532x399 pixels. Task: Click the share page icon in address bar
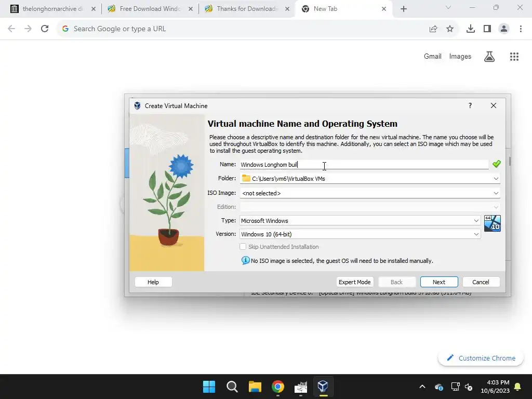click(433, 29)
